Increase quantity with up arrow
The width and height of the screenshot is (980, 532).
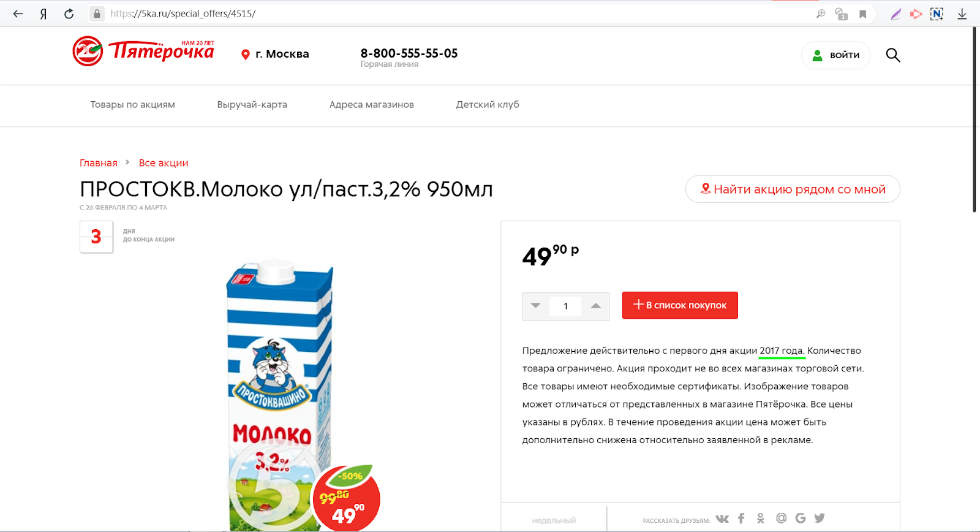tap(595, 306)
